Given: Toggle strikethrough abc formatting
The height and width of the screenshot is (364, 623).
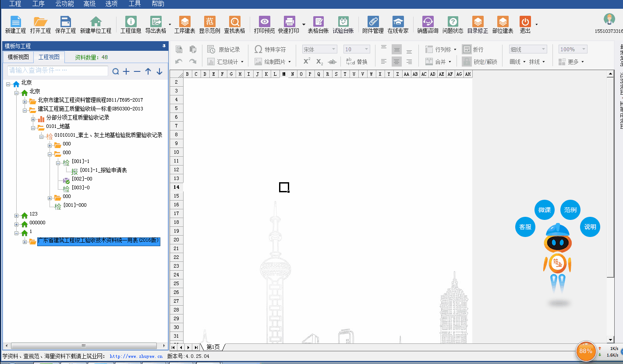Looking at the screenshot, I should [x=333, y=62].
